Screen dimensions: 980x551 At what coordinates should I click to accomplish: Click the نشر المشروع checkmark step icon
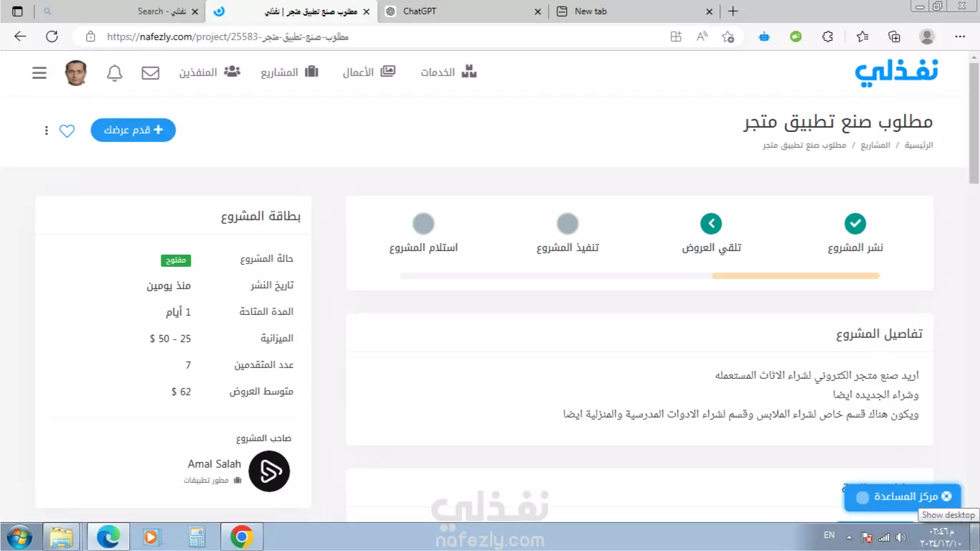(x=855, y=223)
